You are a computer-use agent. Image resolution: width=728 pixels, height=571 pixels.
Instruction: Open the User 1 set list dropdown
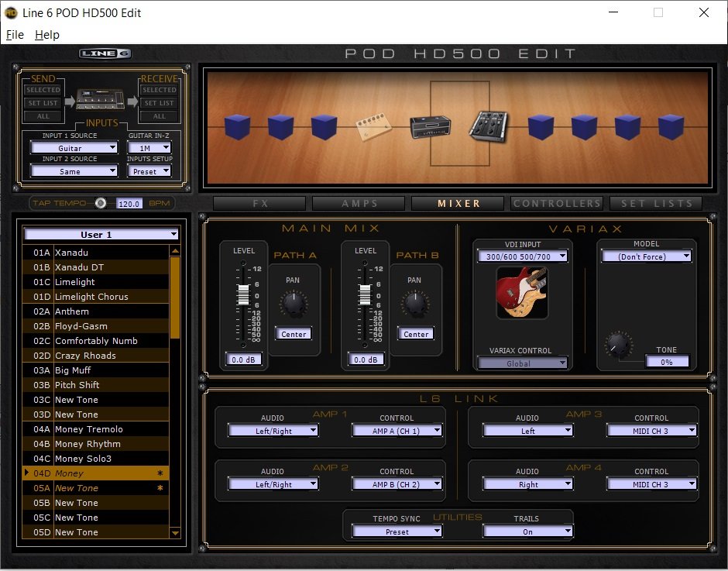(x=101, y=234)
